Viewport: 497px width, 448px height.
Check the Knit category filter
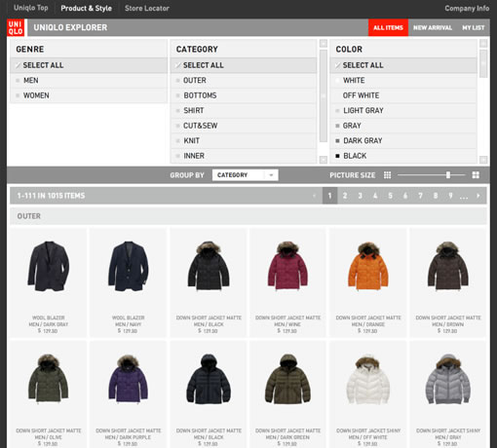pos(178,141)
